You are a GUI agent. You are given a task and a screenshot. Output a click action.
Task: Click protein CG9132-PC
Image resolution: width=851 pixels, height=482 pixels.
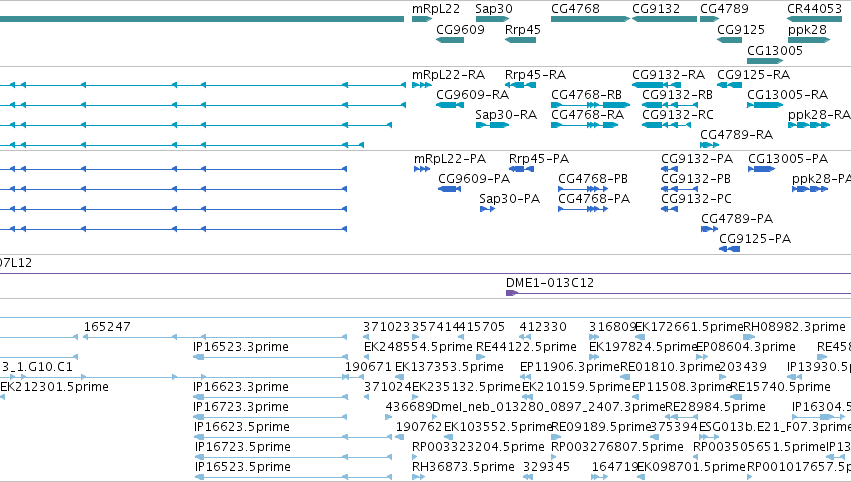(696, 199)
